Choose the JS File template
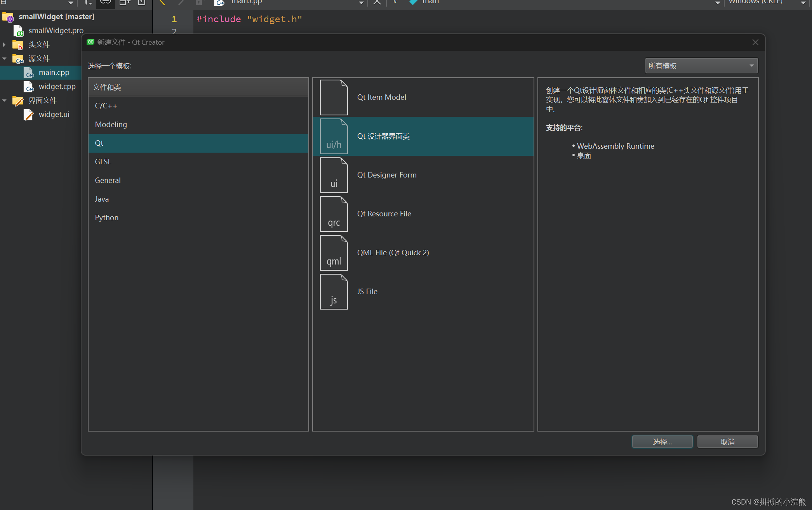This screenshot has width=812, height=510. click(x=423, y=292)
